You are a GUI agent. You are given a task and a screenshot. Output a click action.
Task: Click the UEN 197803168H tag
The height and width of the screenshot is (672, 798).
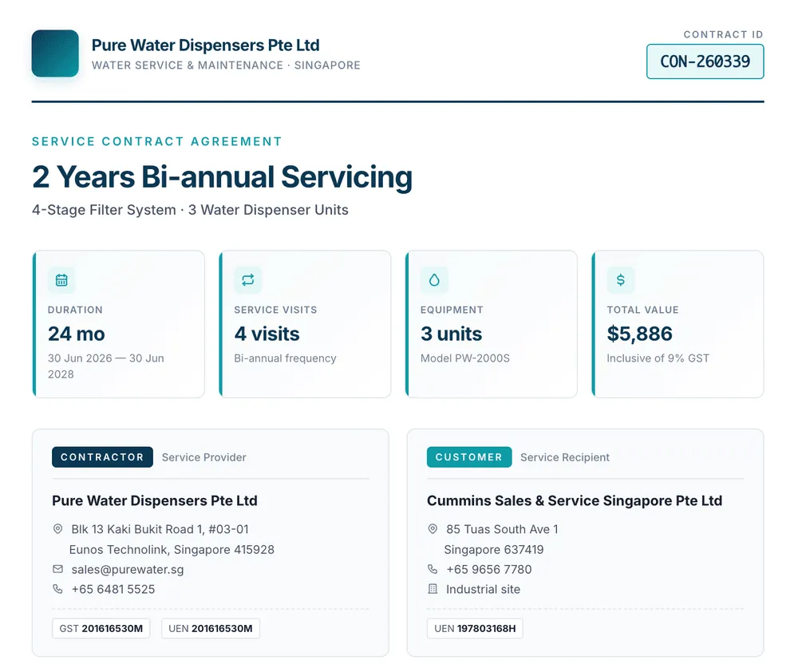click(475, 628)
